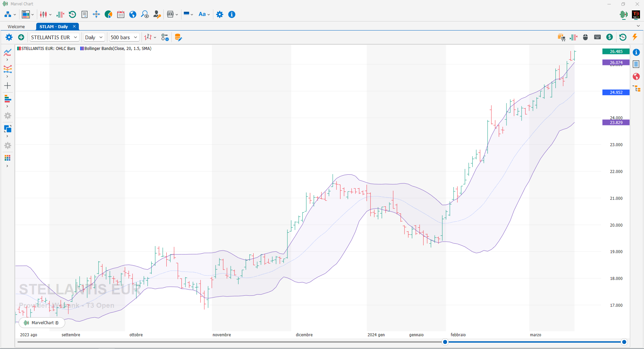Click the lower gray gear in left sidebar

8,146
